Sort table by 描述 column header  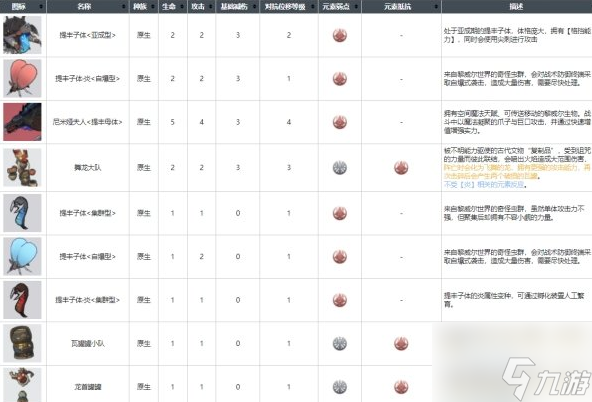[x=516, y=6]
